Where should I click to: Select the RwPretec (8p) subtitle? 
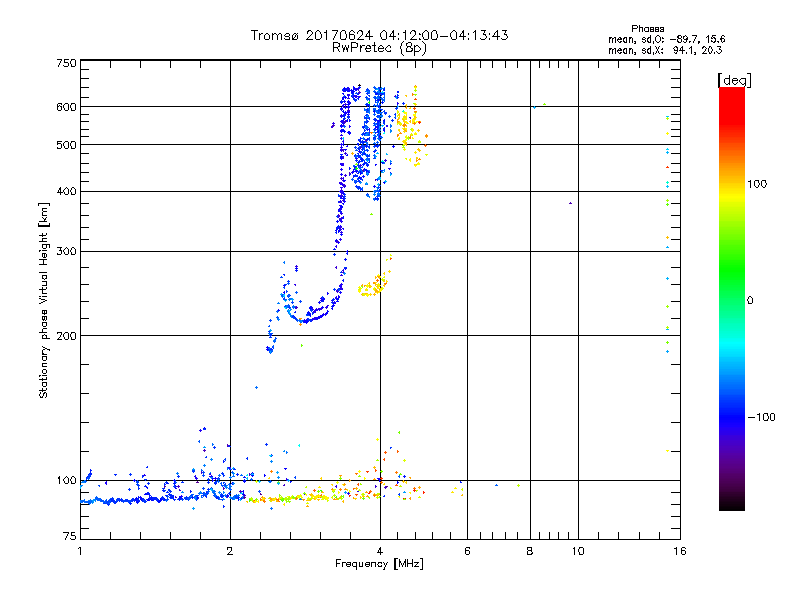pyautogui.click(x=379, y=47)
